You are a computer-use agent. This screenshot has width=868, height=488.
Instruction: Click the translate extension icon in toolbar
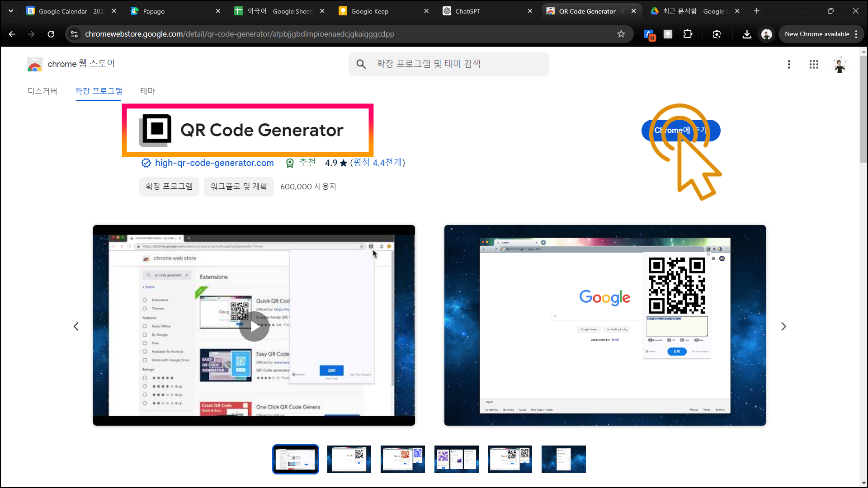(649, 34)
